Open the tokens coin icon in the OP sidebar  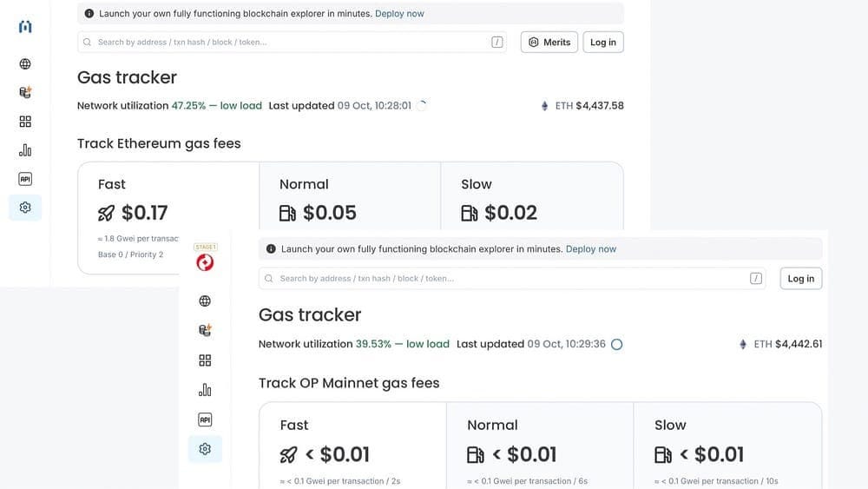(x=205, y=331)
